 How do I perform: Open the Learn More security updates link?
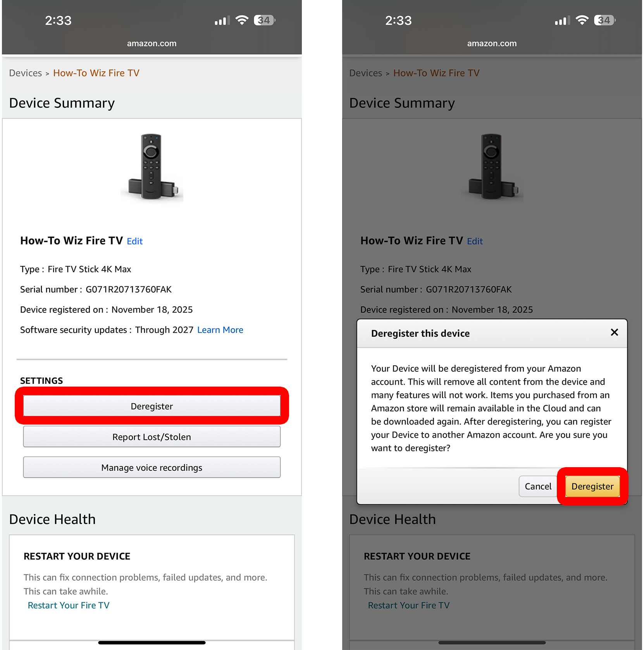[220, 330]
